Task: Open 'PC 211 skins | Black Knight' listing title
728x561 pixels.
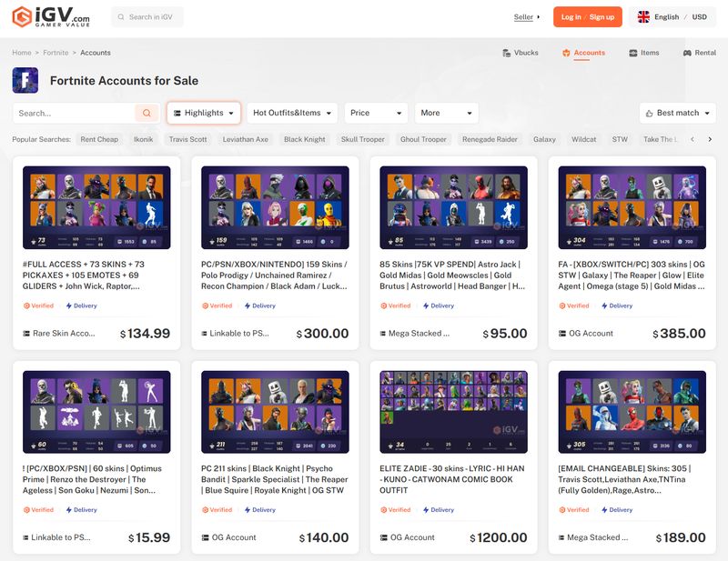Action: [x=275, y=479]
